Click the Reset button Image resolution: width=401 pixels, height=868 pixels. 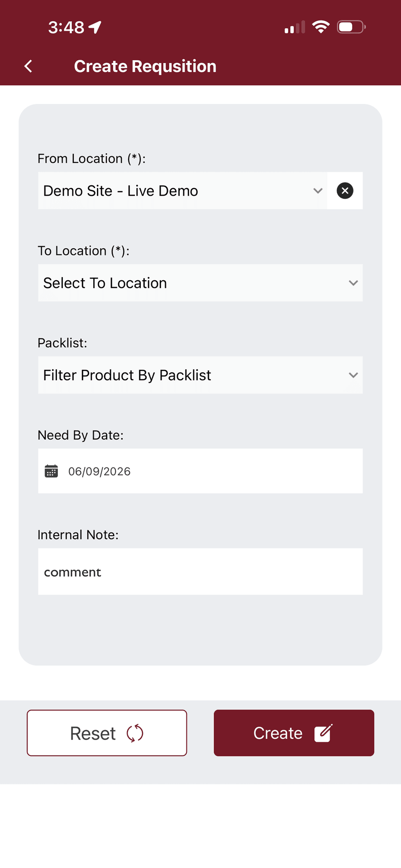(107, 733)
